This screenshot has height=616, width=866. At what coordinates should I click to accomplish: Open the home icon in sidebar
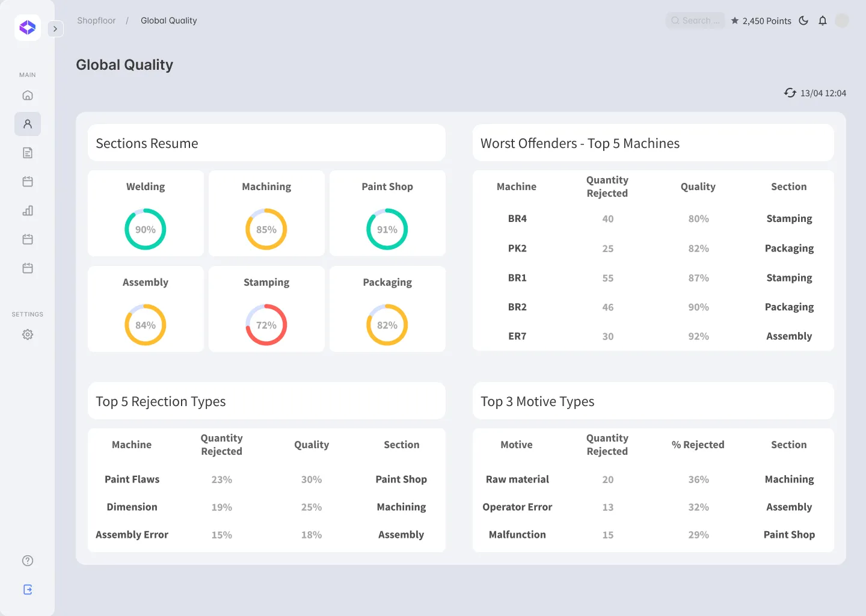pos(28,95)
